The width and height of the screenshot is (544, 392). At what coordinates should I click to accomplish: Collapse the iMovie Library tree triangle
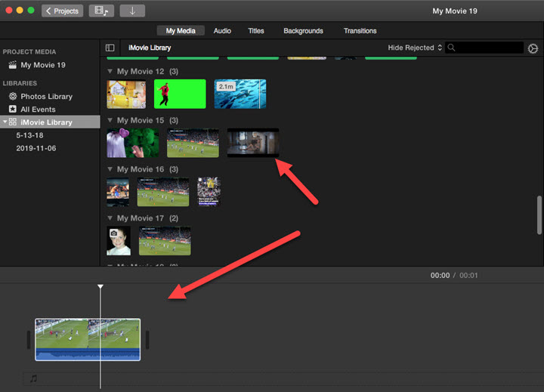[x=5, y=122]
